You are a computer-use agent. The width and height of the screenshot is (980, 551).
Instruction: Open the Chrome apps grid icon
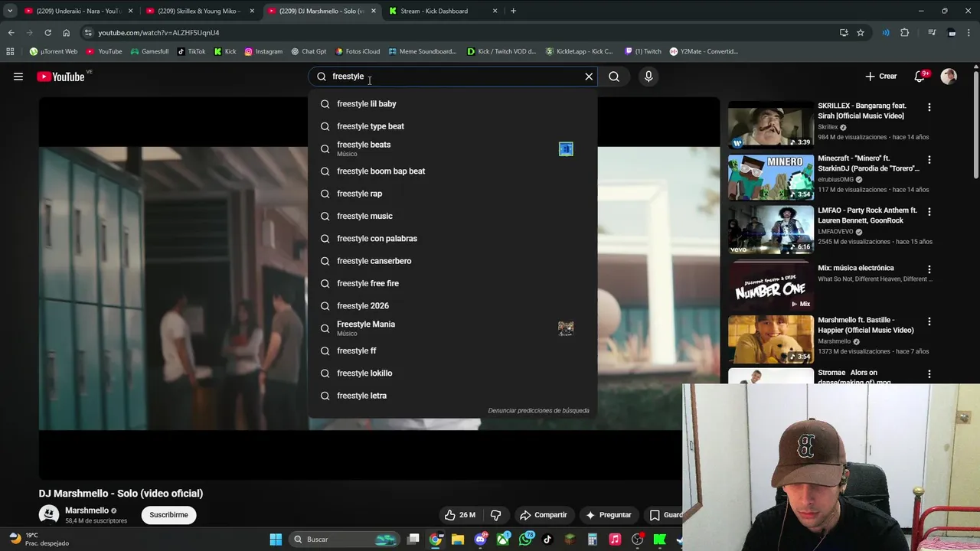click(x=10, y=51)
